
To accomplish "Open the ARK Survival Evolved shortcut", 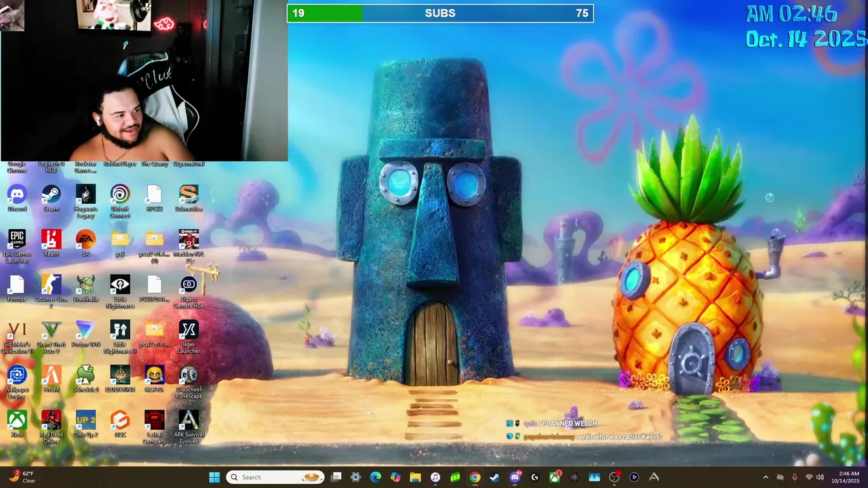I will [189, 428].
